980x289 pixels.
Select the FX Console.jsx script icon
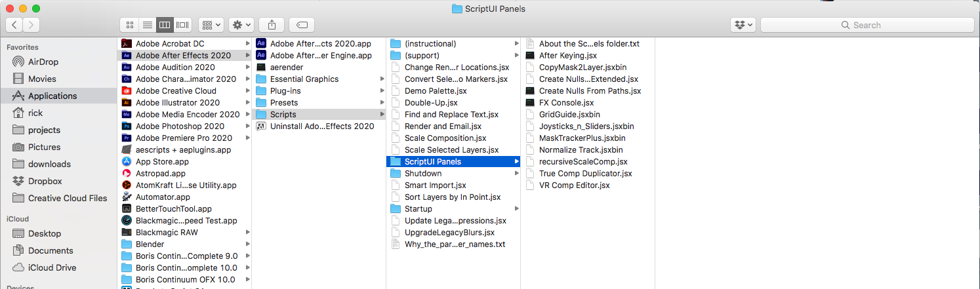(x=530, y=103)
